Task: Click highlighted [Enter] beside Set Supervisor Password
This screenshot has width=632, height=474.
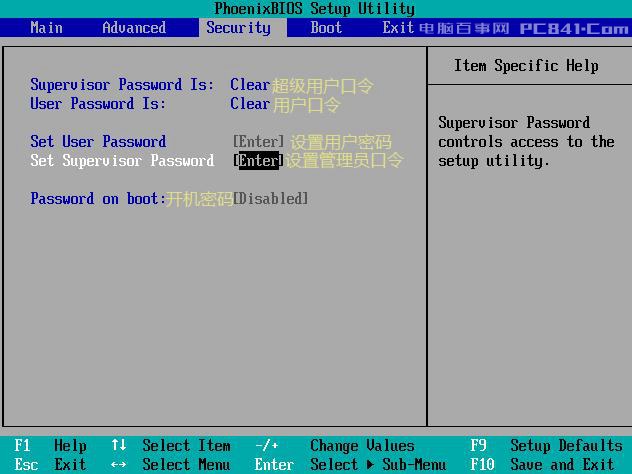Action: [258, 161]
